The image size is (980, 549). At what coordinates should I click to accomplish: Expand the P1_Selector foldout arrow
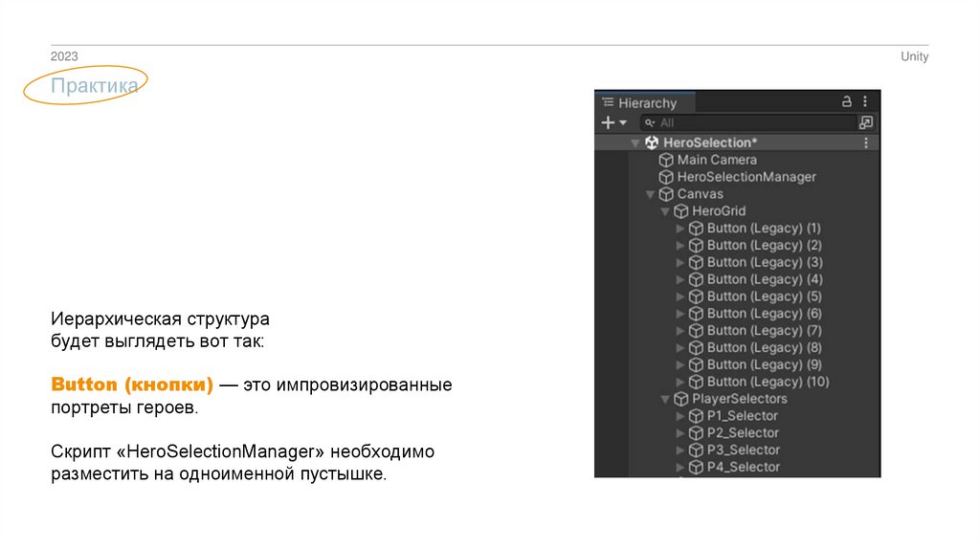[x=680, y=416]
